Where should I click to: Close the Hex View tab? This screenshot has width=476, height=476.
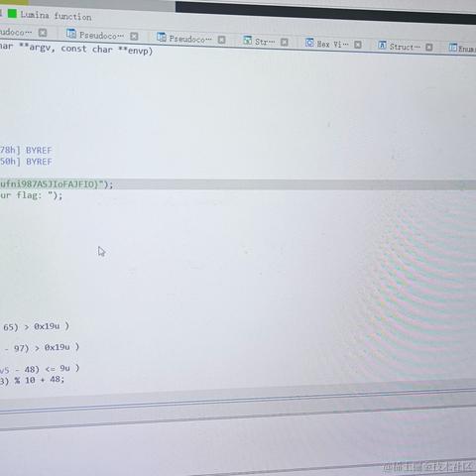(358, 45)
